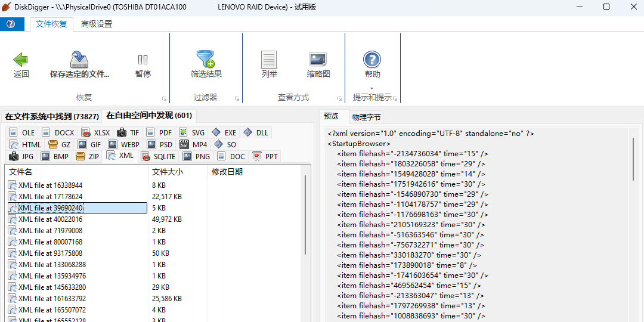
Task: Switch to found in file system tab
Action: pos(52,116)
